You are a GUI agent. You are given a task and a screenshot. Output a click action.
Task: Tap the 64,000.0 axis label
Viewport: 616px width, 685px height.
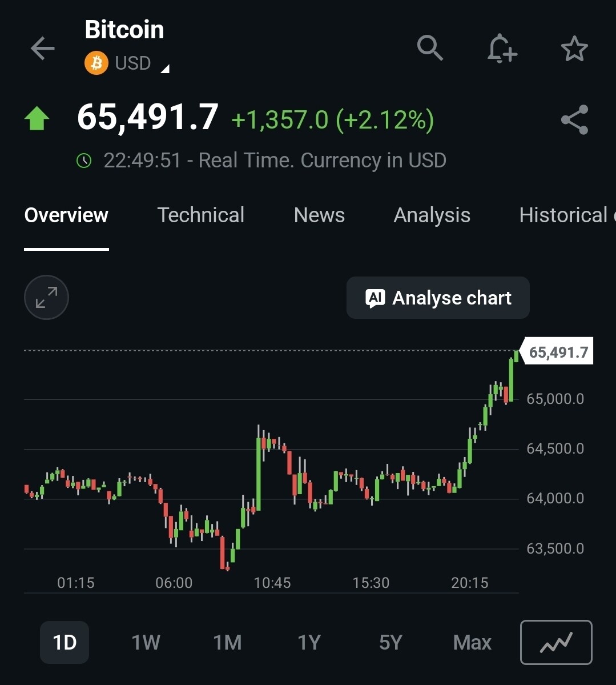(x=555, y=498)
